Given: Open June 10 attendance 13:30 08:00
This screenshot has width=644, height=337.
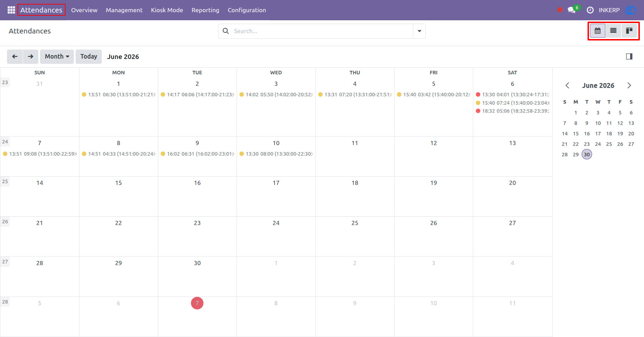Looking at the screenshot, I should coord(276,154).
